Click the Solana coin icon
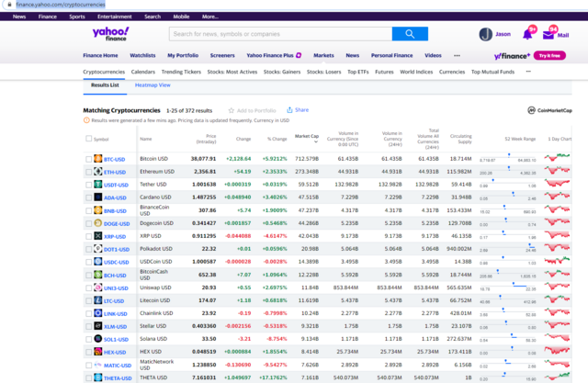This screenshot has width=588, height=383. pos(98,339)
